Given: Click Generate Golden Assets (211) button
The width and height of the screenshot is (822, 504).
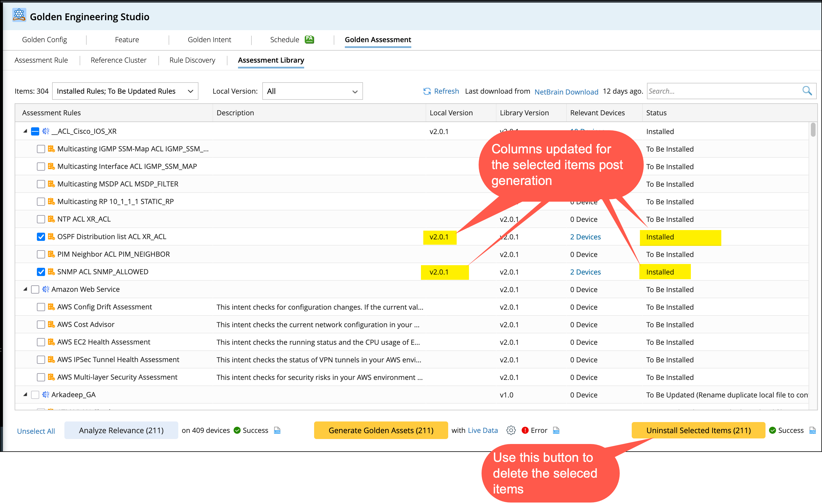Looking at the screenshot, I should pos(381,430).
